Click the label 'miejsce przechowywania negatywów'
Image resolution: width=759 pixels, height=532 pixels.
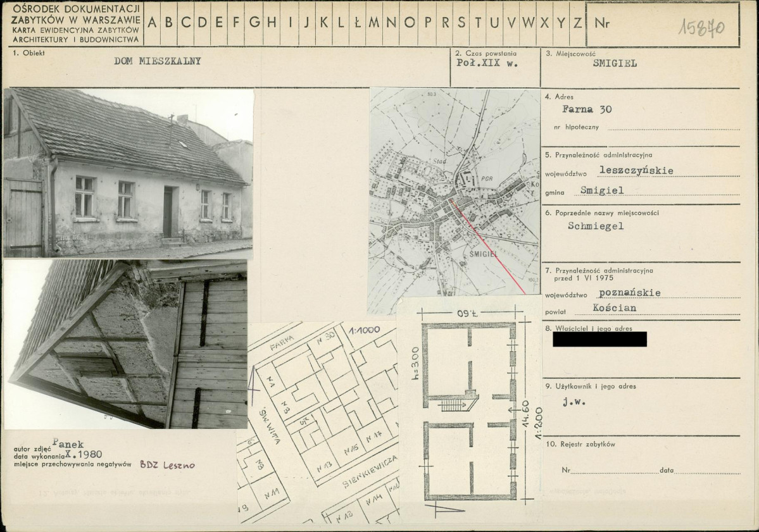(x=73, y=464)
